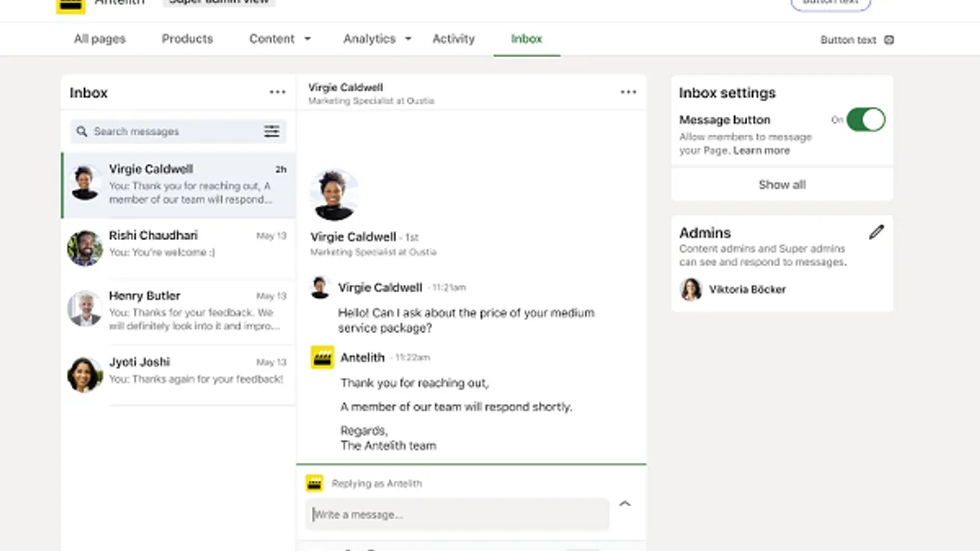The image size is (980, 551).
Task: Follow the Learn more link
Action: pos(761,150)
